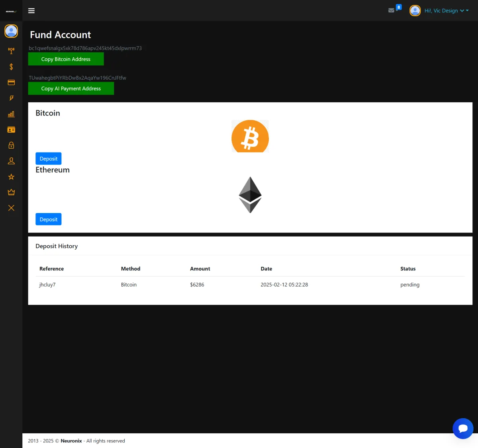Click the pending status cell
The width and height of the screenshot is (478, 448).
[410, 285]
